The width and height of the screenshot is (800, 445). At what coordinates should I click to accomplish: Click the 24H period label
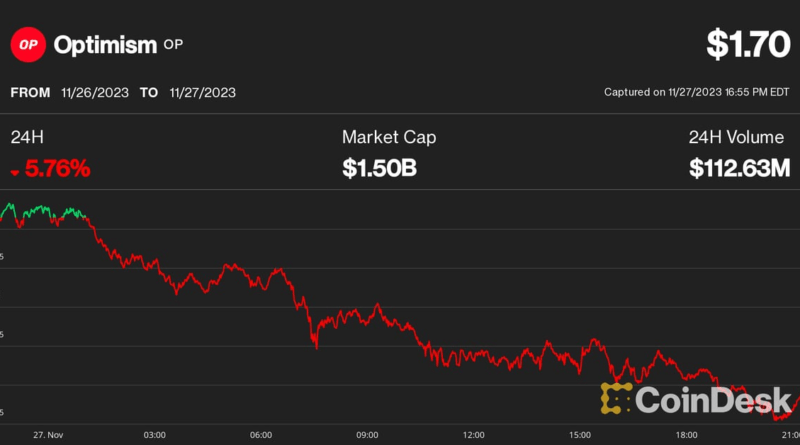(28, 137)
